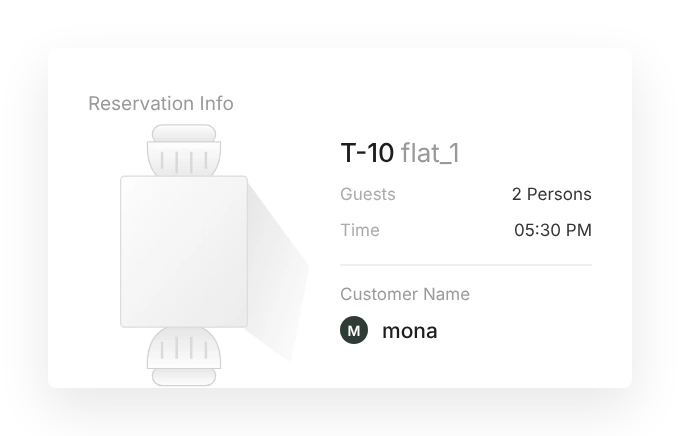The height and width of the screenshot is (436, 680).
Task: Click the bottom chair's backrest cushion
Action: (184, 377)
